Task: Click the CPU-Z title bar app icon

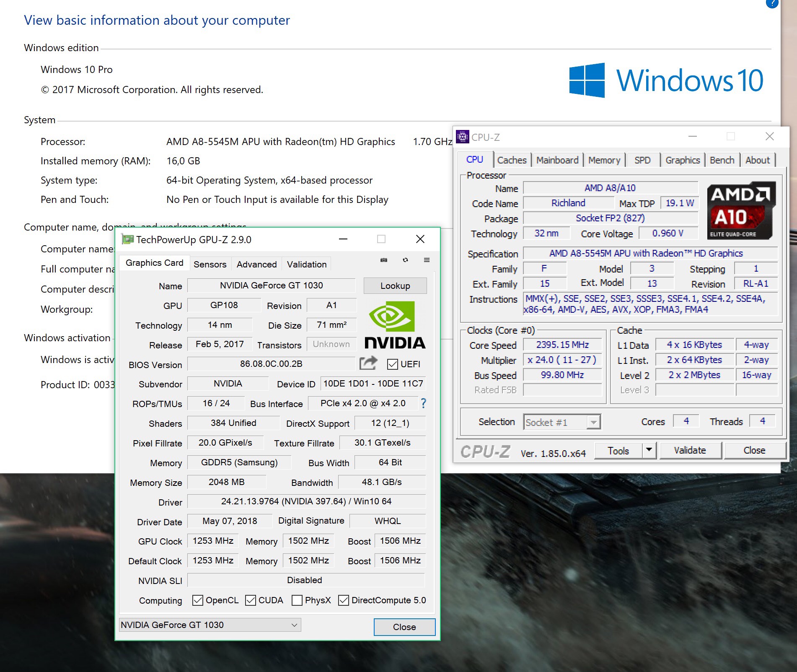Action: (x=462, y=137)
